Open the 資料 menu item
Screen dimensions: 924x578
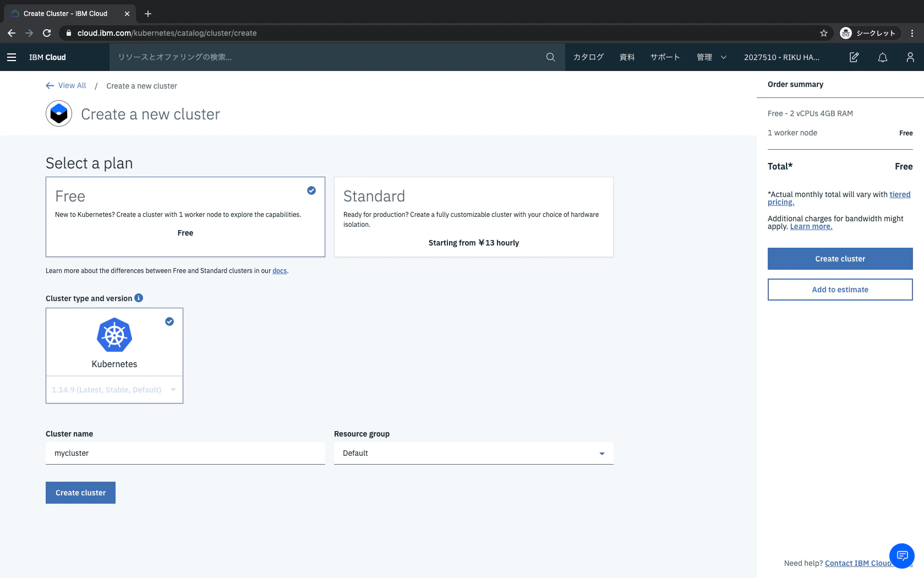pyautogui.click(x=627, y=57)
